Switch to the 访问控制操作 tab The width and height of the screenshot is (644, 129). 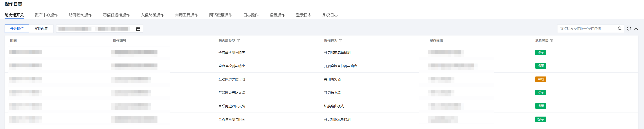[x=80, y=15]
